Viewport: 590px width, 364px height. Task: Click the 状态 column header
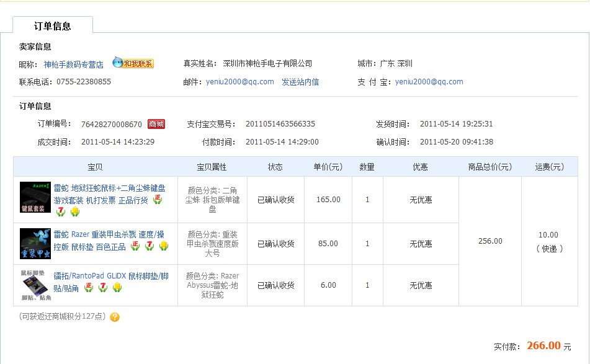point(275,167)
